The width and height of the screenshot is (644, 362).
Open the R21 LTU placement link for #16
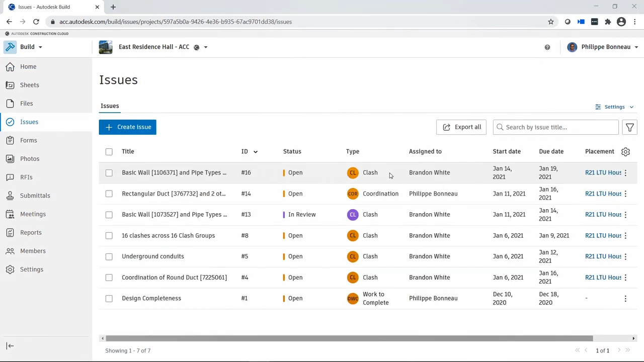(603, 172)
